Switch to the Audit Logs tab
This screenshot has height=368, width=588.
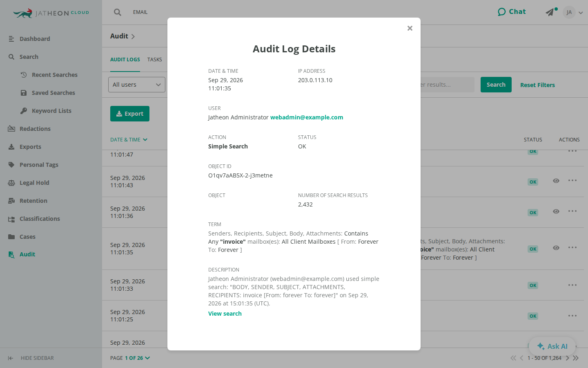125,60
